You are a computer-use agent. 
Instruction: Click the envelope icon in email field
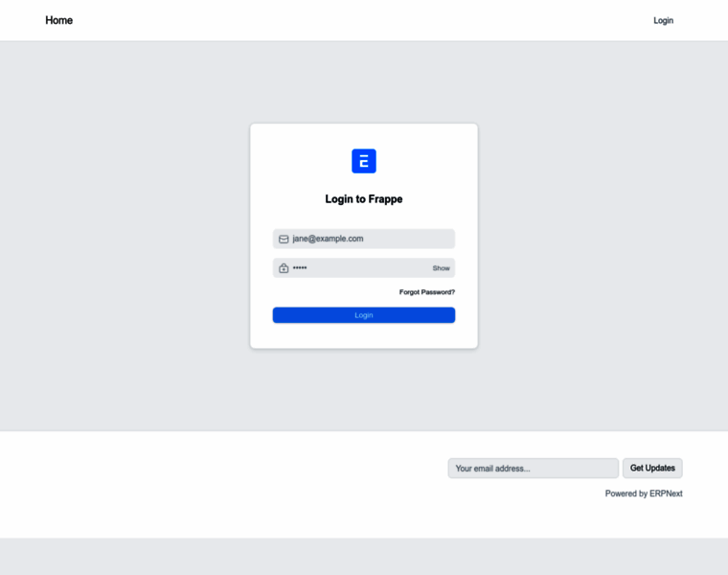click(x=284, y=240)
